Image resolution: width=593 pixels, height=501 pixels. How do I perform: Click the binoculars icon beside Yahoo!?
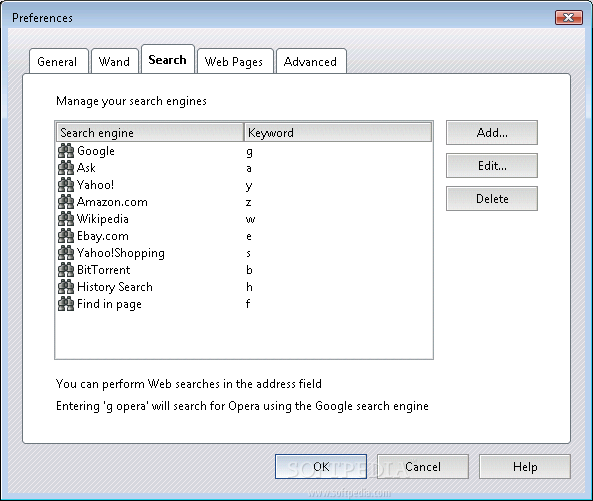tap(66, 185)
